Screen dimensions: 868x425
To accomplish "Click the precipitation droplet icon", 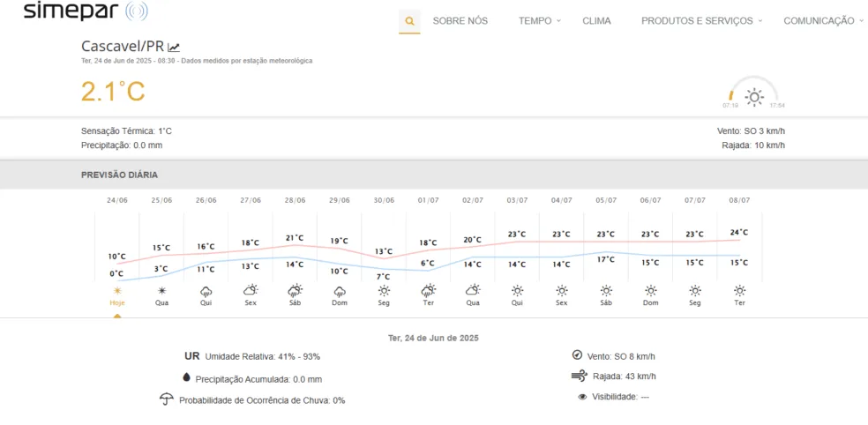I will (186, 377).
